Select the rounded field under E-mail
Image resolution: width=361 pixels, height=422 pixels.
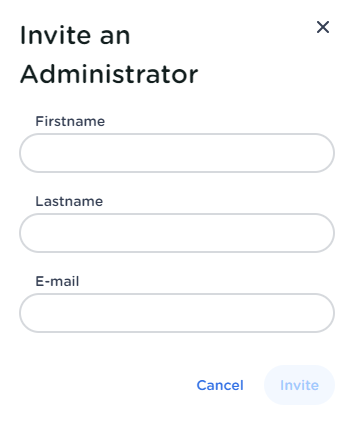(177, 313)
